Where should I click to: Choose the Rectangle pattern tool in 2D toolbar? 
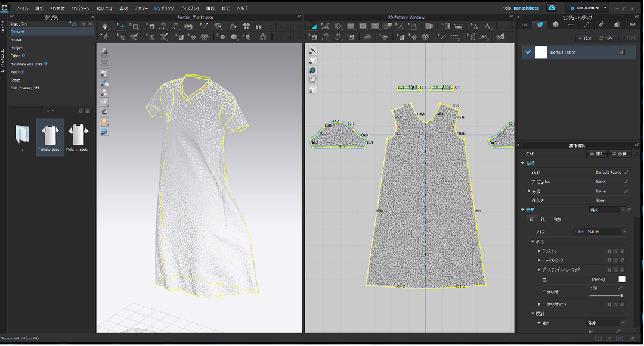[x=351, y=27]
